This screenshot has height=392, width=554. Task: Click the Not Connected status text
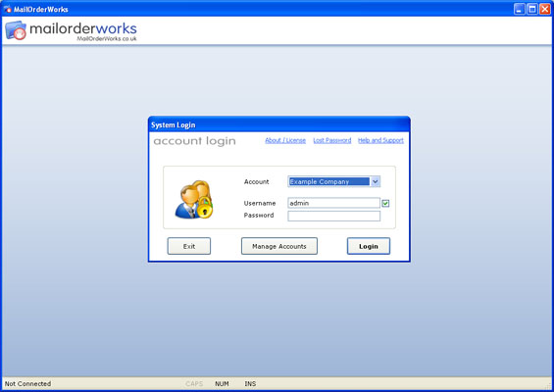point(27,383)
